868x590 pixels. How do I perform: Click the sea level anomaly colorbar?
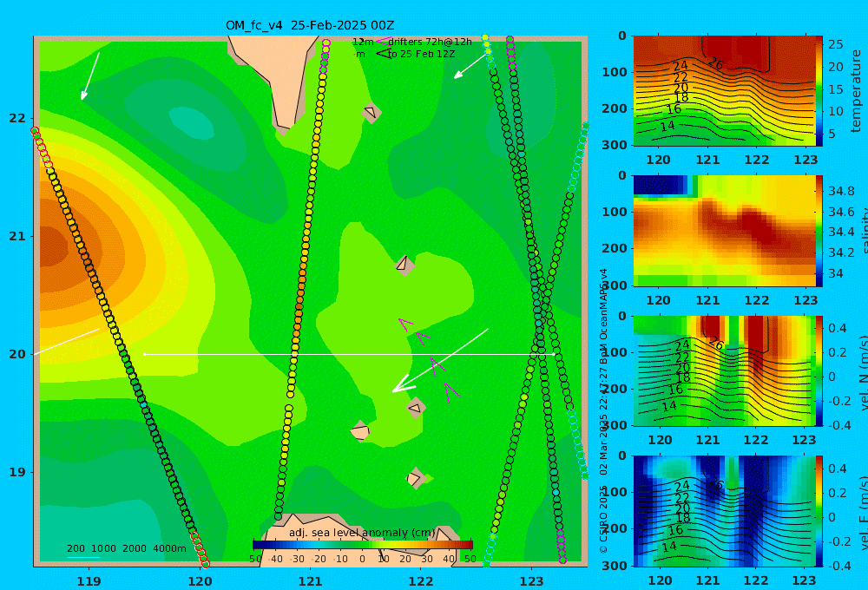pos(363,545)
